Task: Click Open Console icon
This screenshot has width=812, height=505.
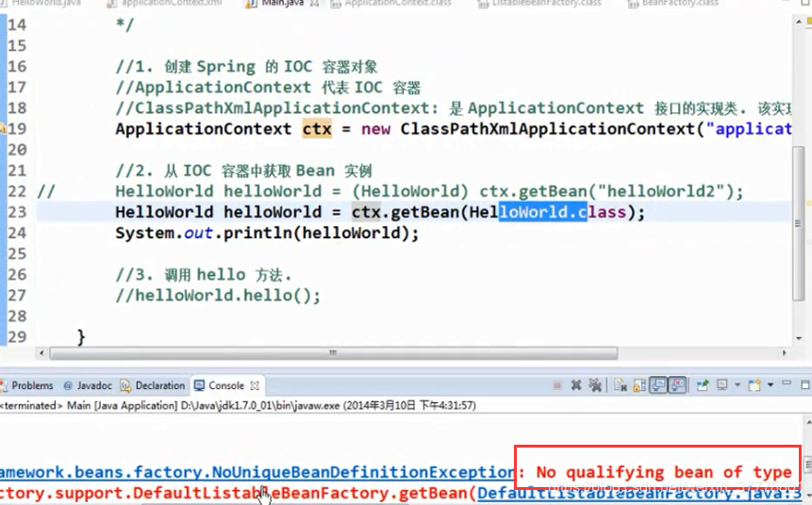Action: (754, 385)
